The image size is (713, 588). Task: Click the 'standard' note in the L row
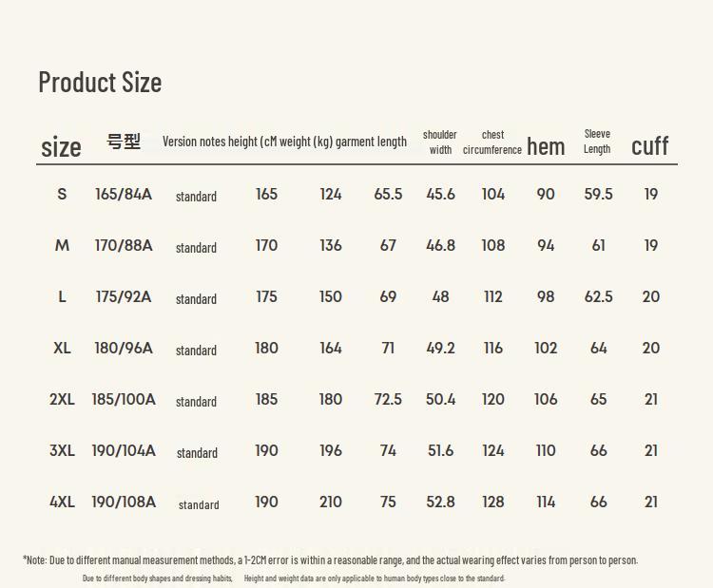196,299
